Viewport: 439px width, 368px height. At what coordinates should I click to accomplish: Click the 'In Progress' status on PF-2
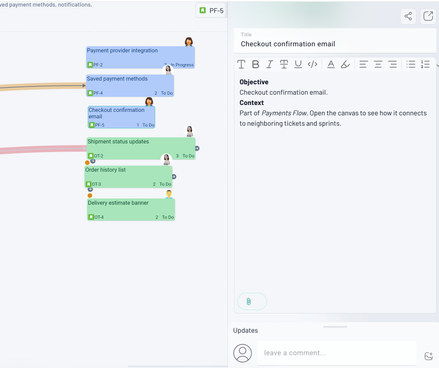tap(182, 65)
